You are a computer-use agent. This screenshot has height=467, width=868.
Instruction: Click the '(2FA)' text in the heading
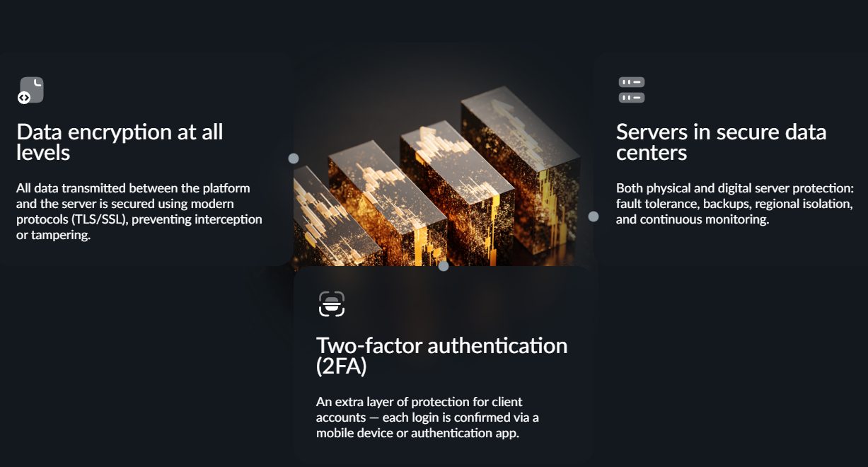click(342, 367)
